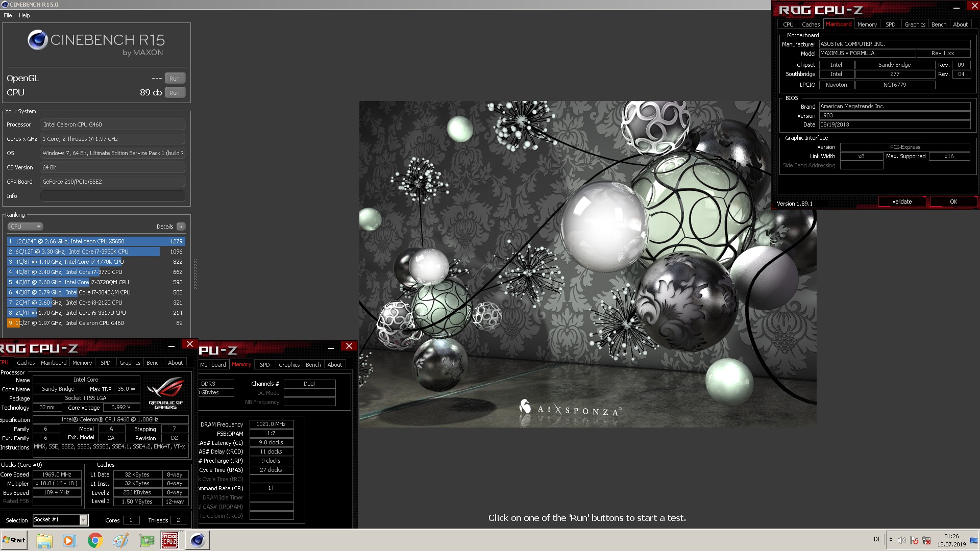This screenshot has width=980, height=551.
Task: Open the volume tray icon
Action: [x=902, y=540]
